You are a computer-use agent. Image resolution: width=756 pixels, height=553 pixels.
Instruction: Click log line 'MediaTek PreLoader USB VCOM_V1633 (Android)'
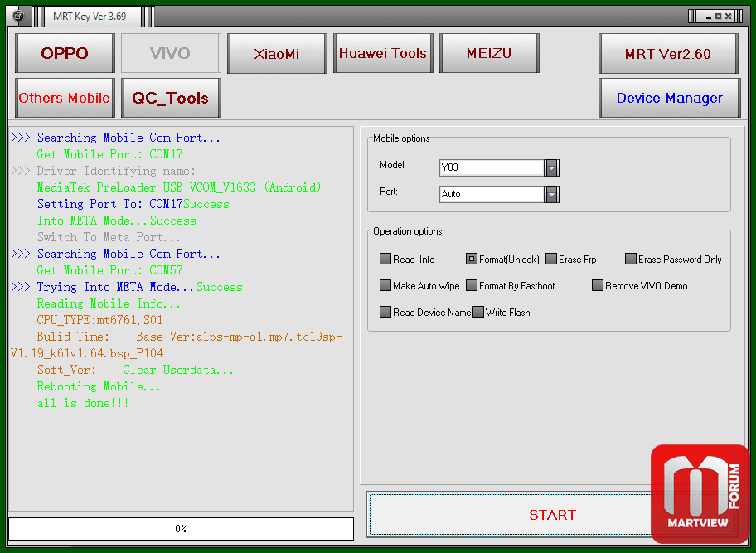pos(179,187)
